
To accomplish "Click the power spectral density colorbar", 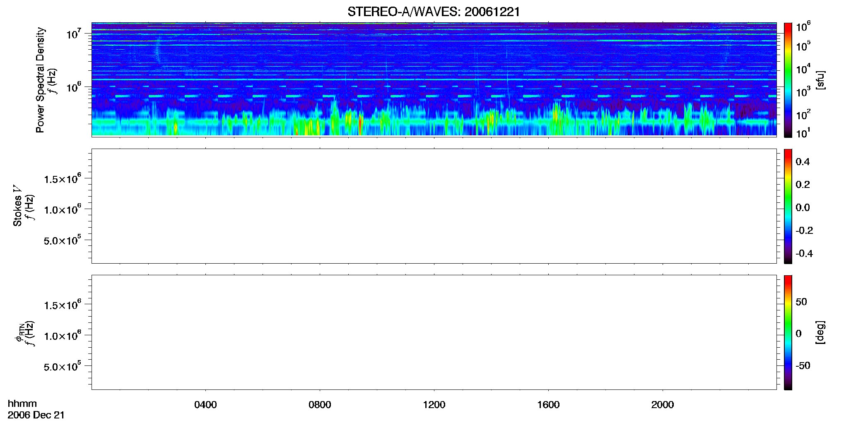I will pos(788,80).
